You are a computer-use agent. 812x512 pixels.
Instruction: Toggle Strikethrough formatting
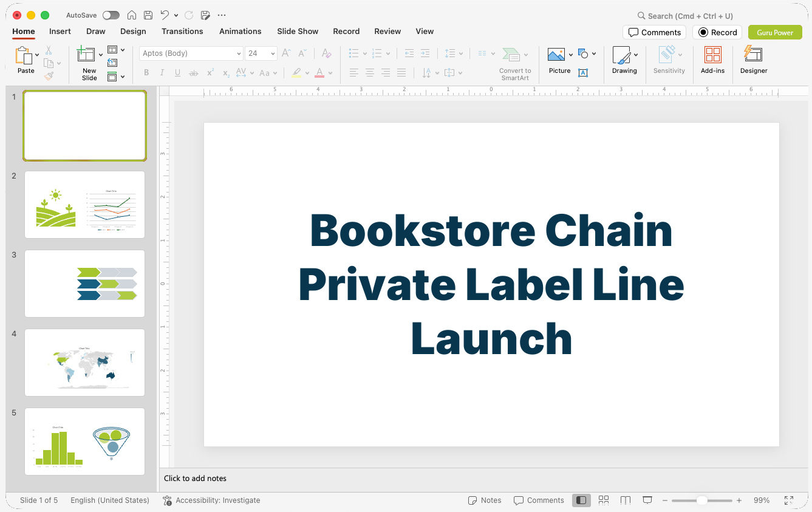click(194, 73)
